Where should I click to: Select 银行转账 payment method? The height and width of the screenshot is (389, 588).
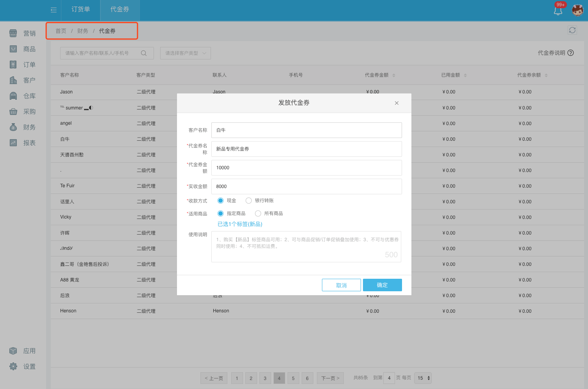click(x=248, y=201)
